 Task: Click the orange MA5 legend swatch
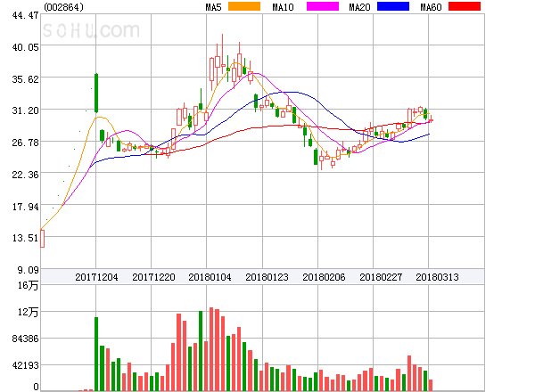point(244,6)
